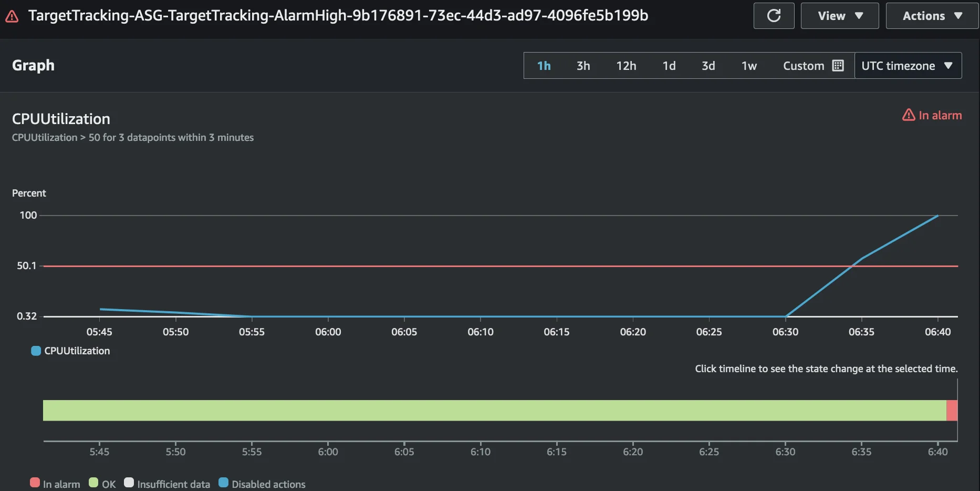The image size is (980, 491).
Task: Click the blue line peak at 06:40
Action: pos(937,216)
